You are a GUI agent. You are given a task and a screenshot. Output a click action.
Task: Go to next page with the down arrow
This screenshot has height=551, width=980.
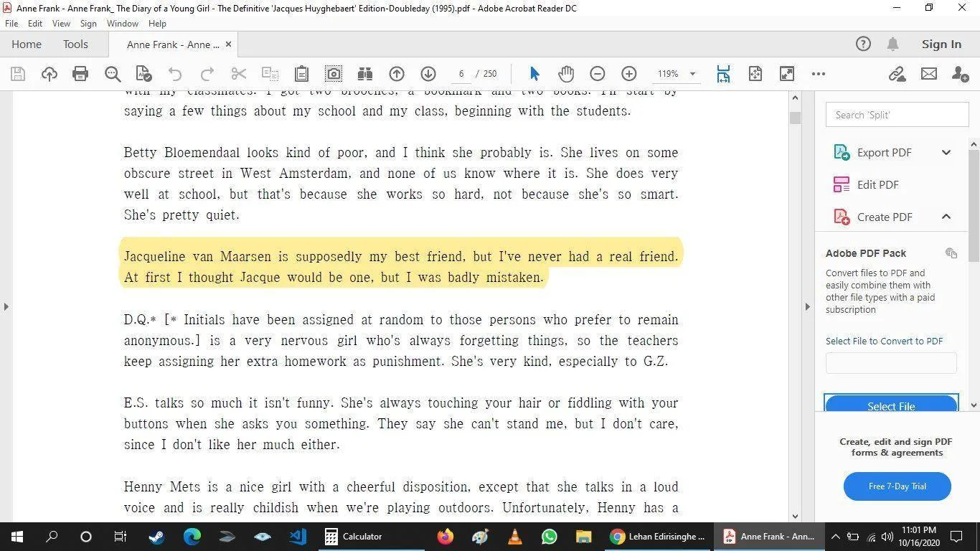tap(428, 73)
